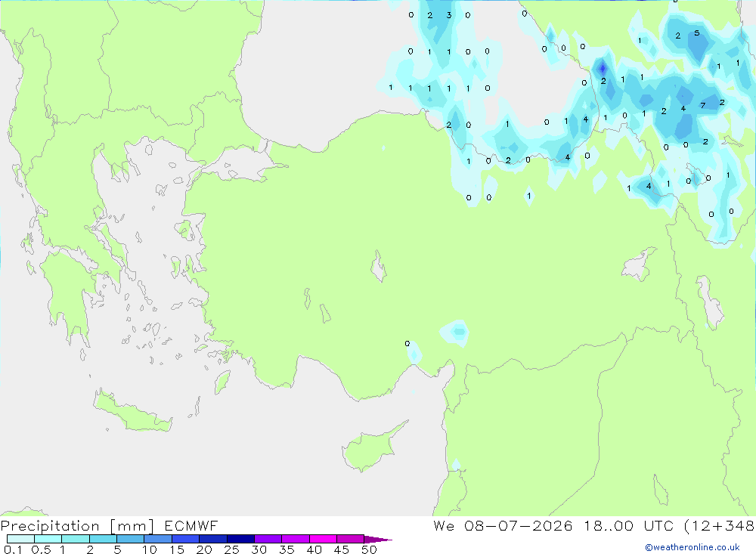The width and height of the screenshot is (756, 554).
Task: Click the legend scale label "30"
Action: 259,549
